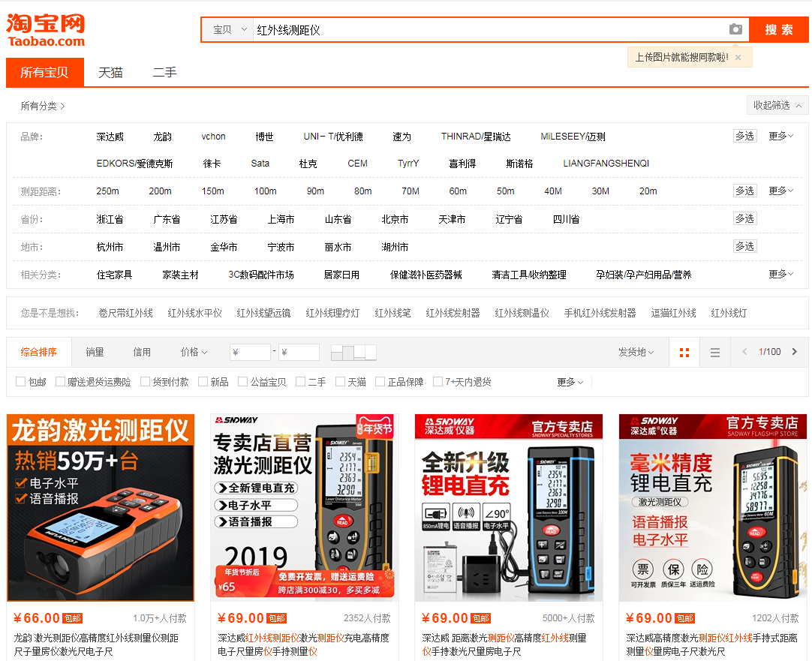Click the minimum price input
This screenshot has width=812, height=661.
(250, 352)
